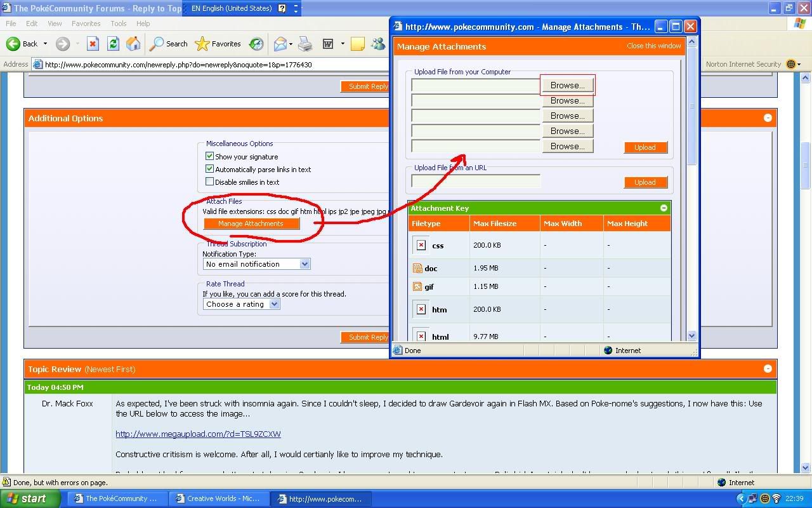Click the Messenger people icon

pyautogui.click(x=378, y=44)
